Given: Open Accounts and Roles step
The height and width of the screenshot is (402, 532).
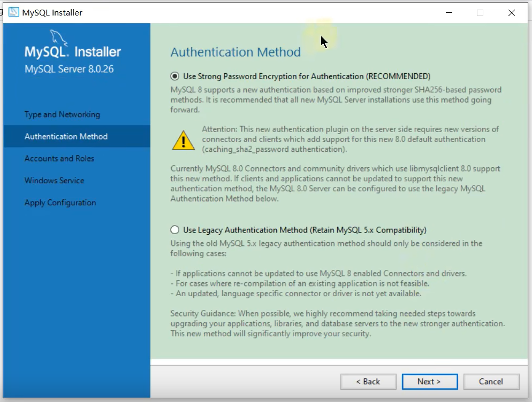Looking at the screenshot, I should tap(59, 158).
